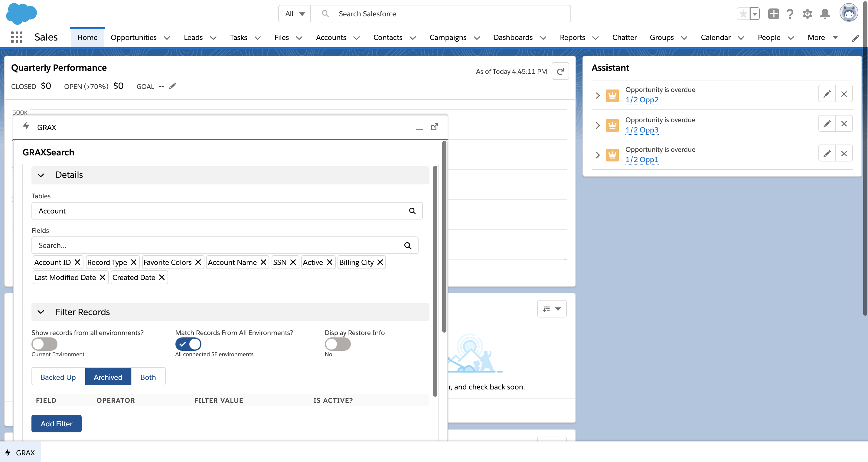Remove the Record Type field pill

coord(133,262)
